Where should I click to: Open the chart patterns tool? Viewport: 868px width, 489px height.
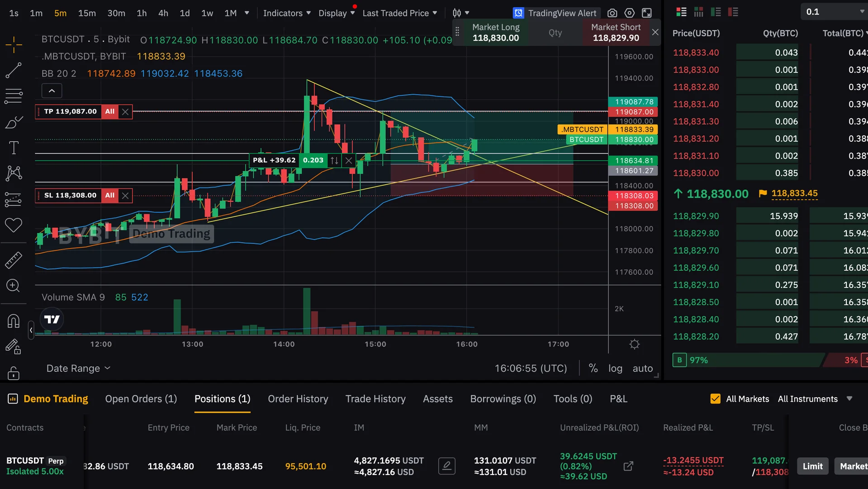pos(14,173)
